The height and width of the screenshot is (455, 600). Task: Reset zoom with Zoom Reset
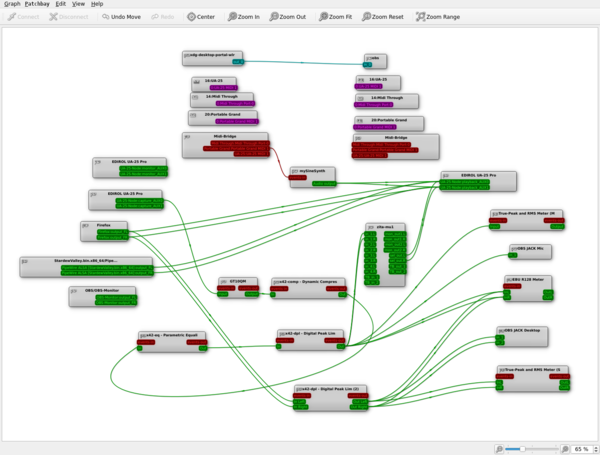pyautogui.click(x=384, y=17)
